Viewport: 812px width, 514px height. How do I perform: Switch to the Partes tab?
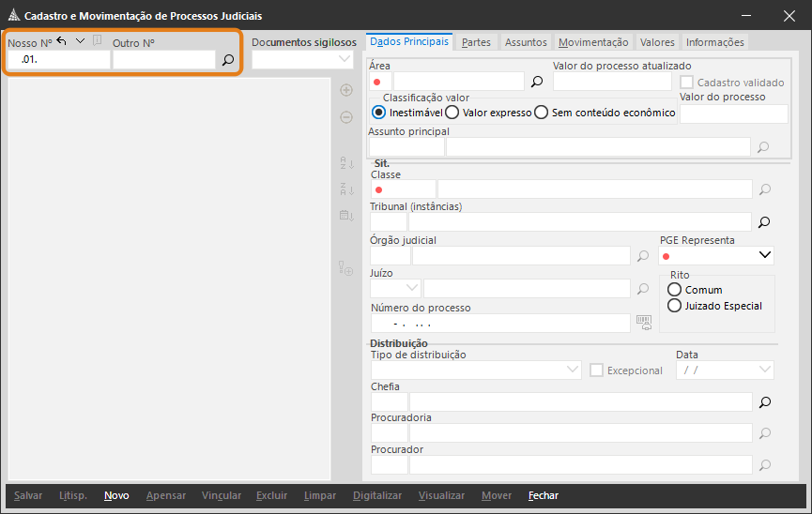point(476,42)
